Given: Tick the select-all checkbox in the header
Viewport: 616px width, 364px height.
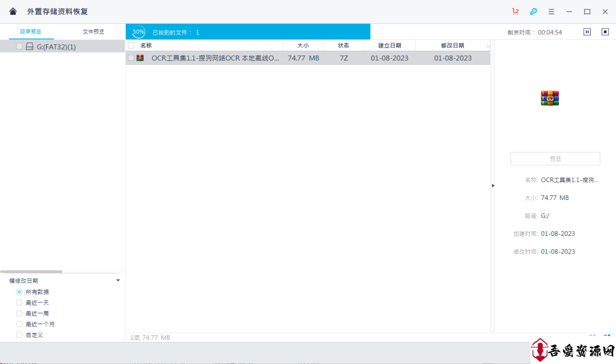Looking at the screenshot, I should pos(131,45).
